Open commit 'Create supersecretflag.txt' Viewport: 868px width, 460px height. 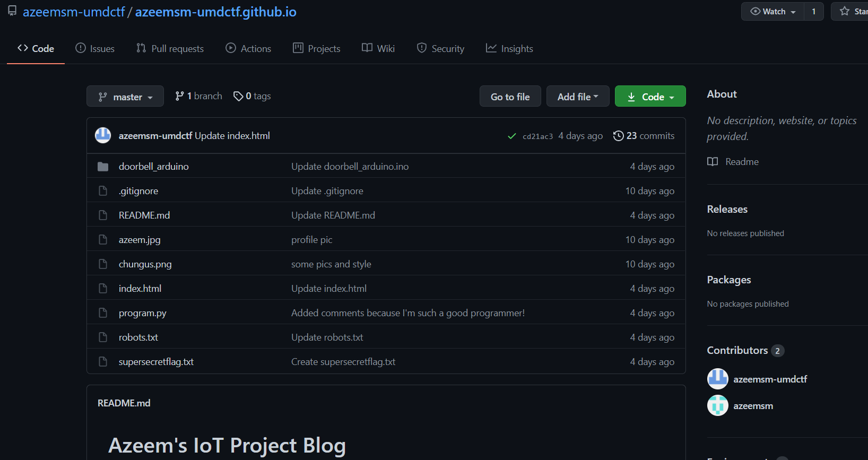pos(343,362)
